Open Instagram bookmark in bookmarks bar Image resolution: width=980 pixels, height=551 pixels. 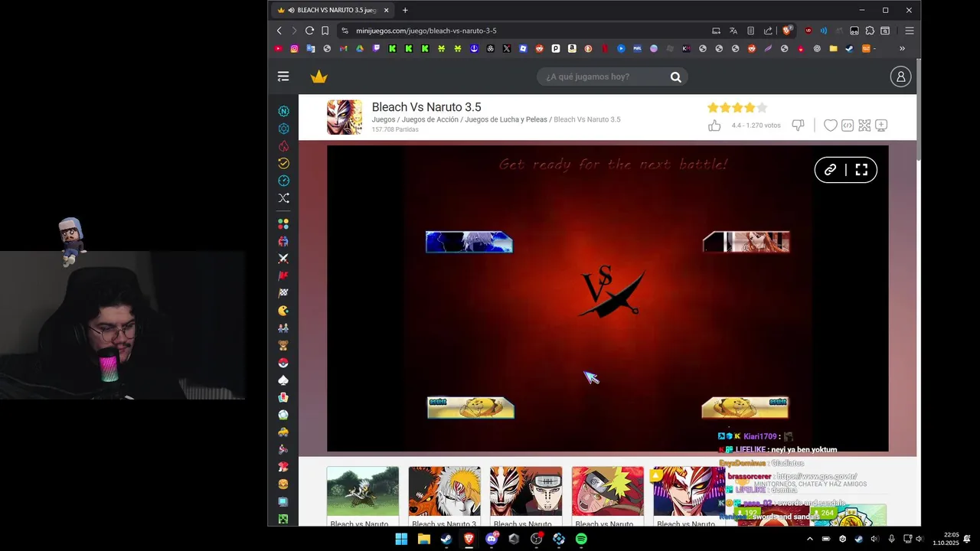coord(294,48)
